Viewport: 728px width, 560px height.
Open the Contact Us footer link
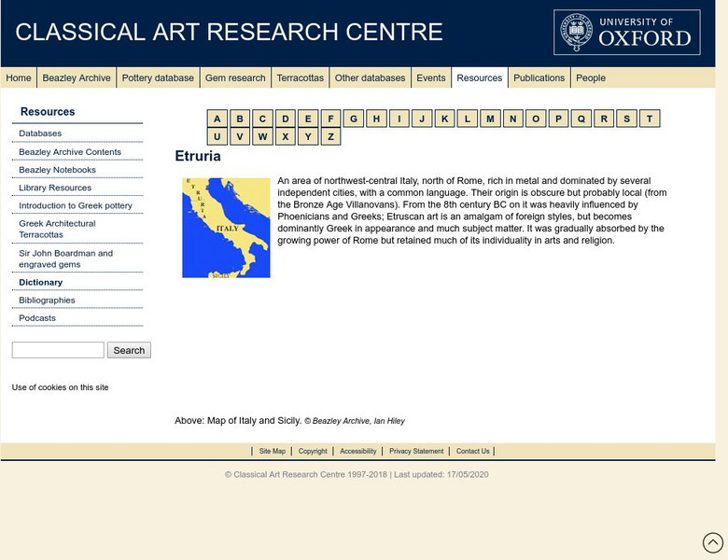click(472, 451)
